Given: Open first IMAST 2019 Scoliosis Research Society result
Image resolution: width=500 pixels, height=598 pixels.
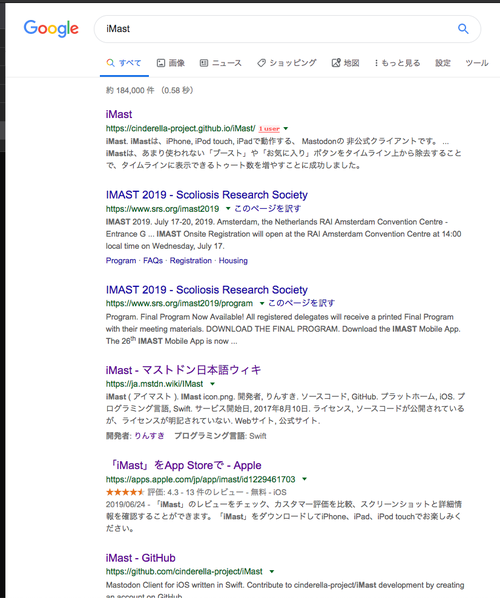Looking at the screenshot, I should pyautogui.click(x=207, y=195).
